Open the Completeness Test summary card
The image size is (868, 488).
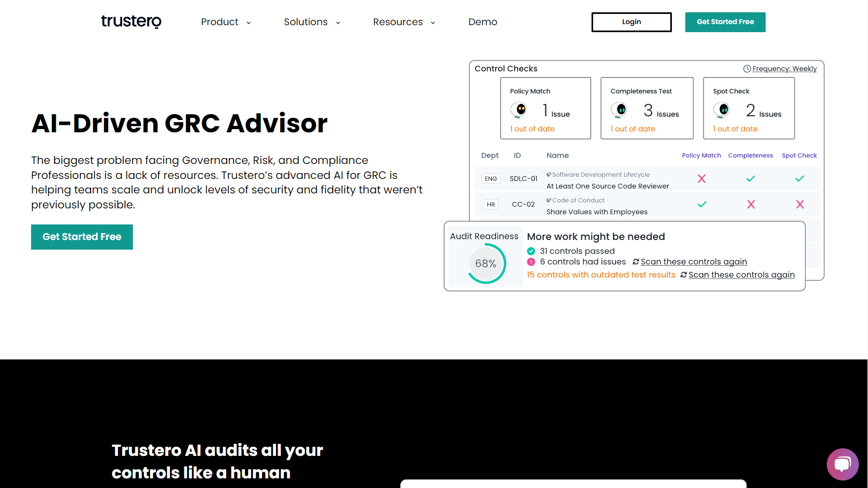[x=647, y=108]
